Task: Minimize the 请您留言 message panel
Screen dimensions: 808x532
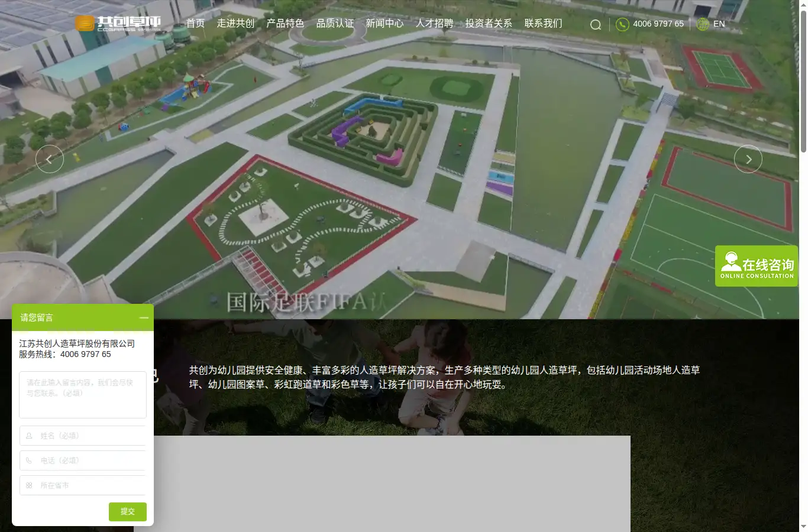Action: [144, 318]
